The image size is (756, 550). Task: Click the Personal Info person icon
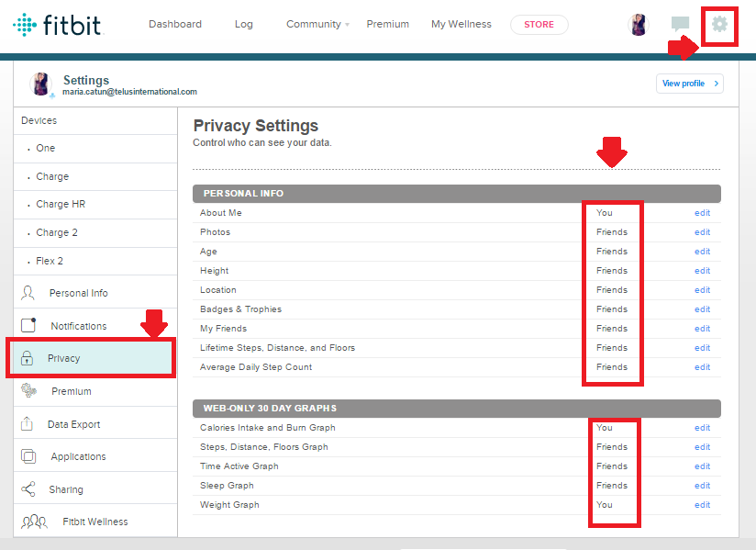[x=28, y=293]
